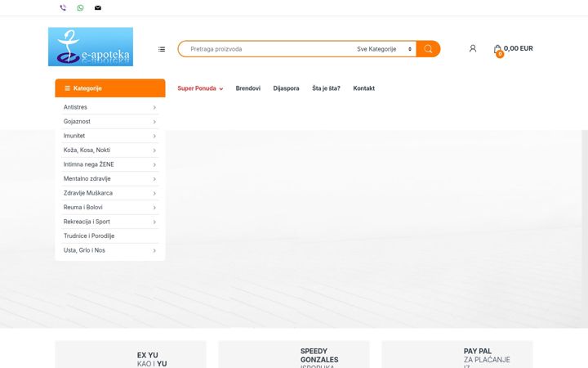Viewport: 588px width, 368px height.
Task: Click the 0,00 EUR cart total
Action: point(519,48)
